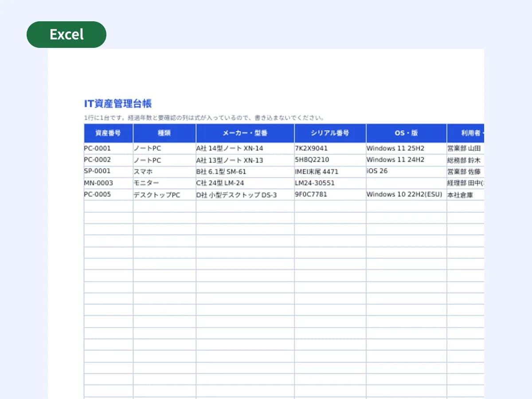Click cell PC-0001
Image resolution: width=532 pixels, height=399 pixels.
pyautogui.click(x=109, y=149)
